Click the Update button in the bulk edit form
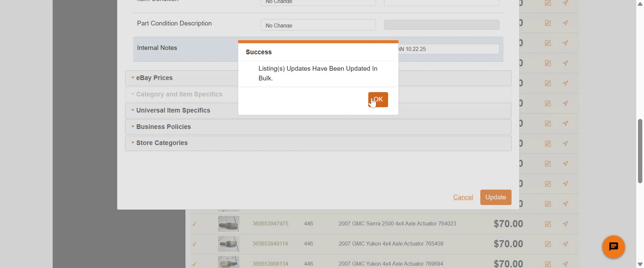This screenshot has height=268, width=644. point(495,197)
